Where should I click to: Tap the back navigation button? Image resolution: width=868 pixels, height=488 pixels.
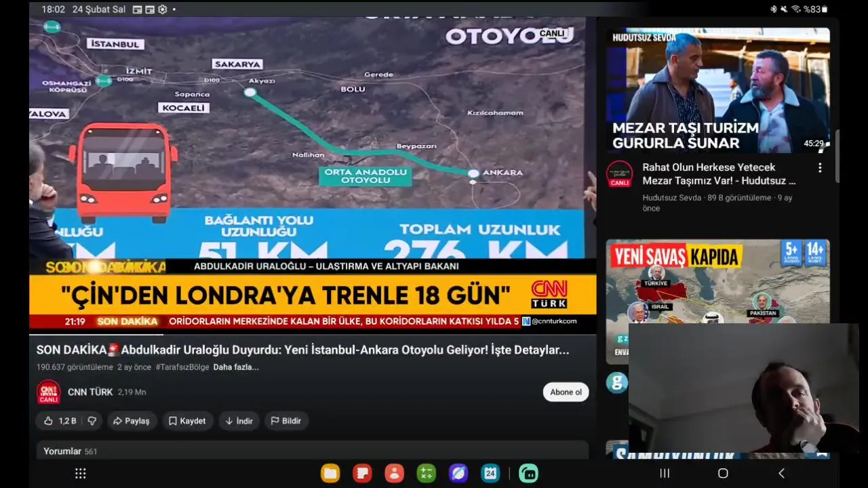[781, 473]
